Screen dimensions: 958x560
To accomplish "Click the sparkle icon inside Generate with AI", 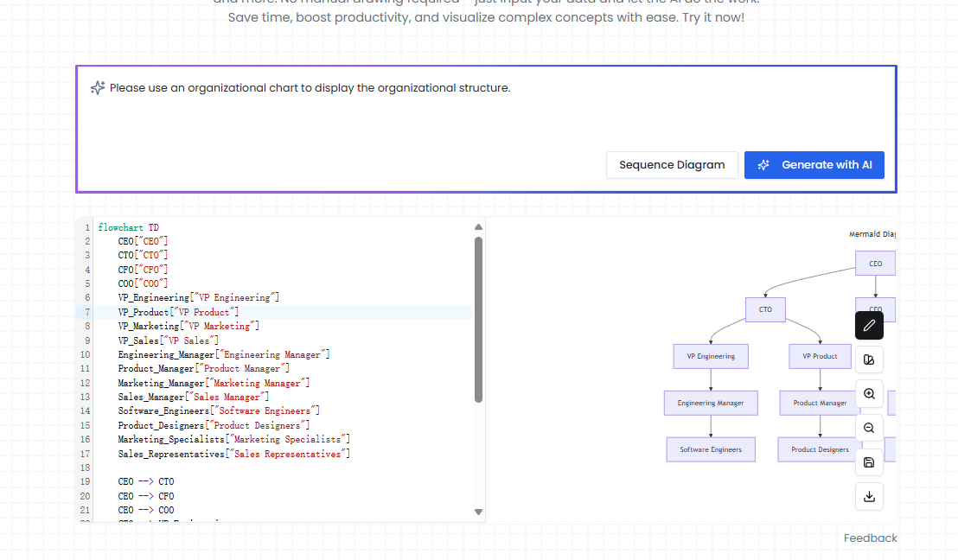I will coord(763,164).
